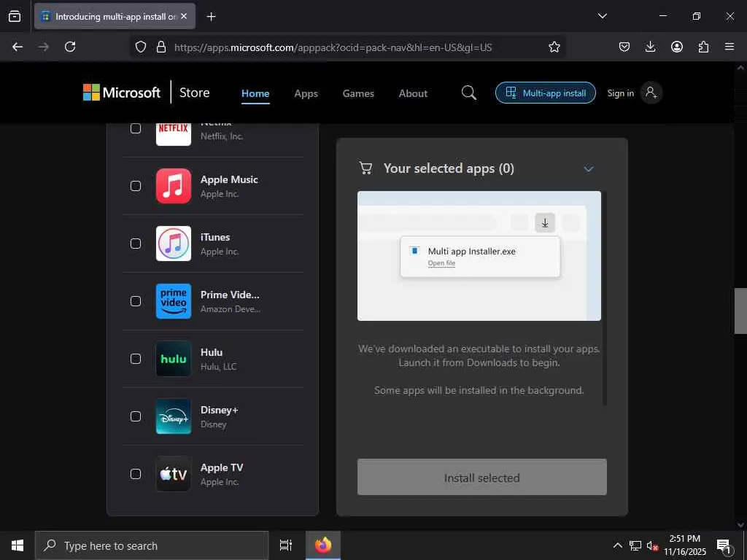Click the muted volume tray icon

pyautogui.click(x=651, y=545)
